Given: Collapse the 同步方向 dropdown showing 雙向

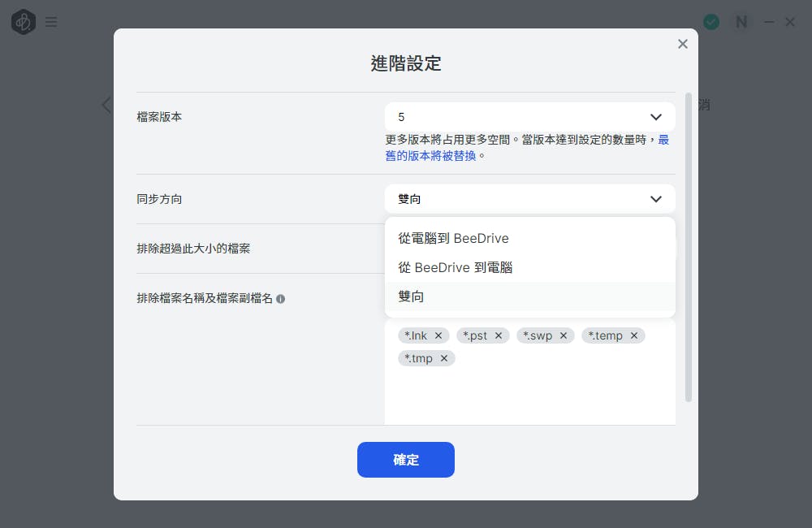Looking at the screenshot, I should [529, 199].
